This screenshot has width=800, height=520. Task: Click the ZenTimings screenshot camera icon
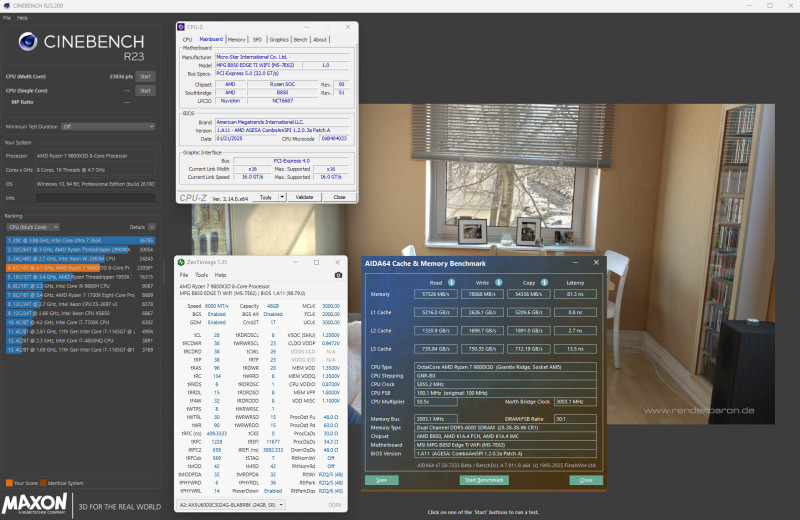(338, 275)
